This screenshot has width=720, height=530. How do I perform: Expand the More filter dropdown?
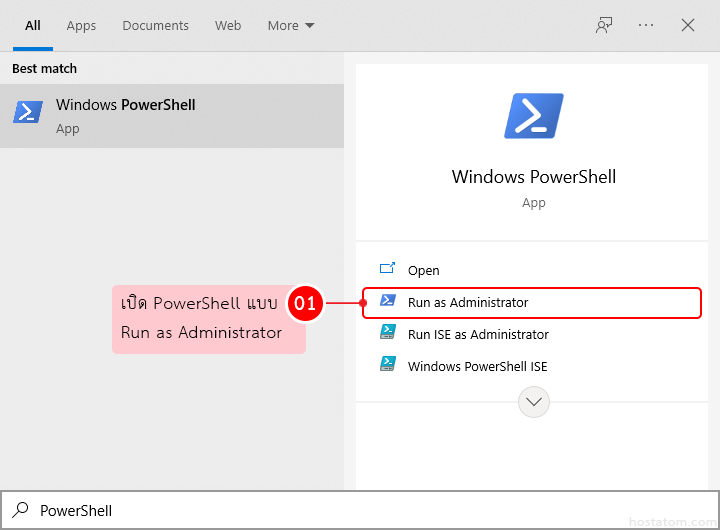coord(291,25)
